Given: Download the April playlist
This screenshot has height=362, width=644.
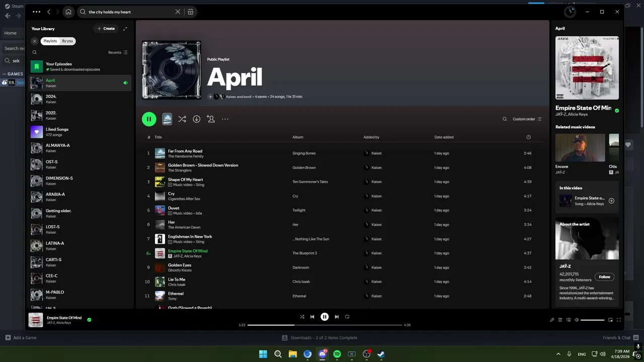Looking at the screenshot, I should click(197, 119).
